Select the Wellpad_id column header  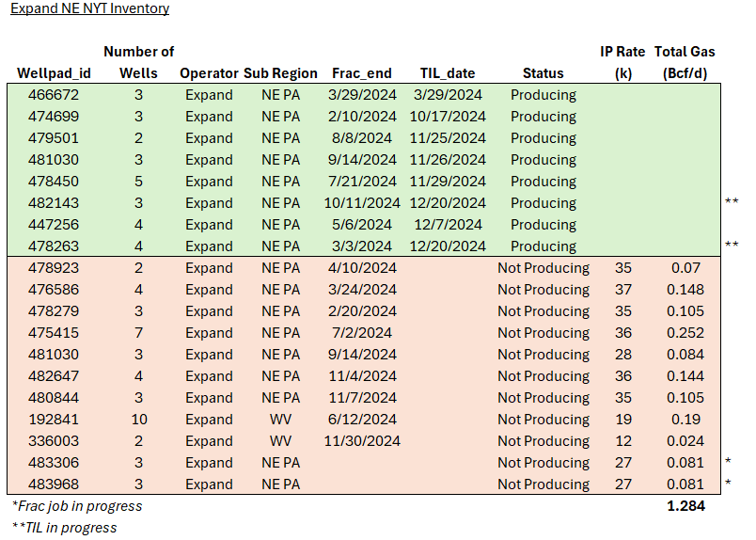[x=54, y=73]
